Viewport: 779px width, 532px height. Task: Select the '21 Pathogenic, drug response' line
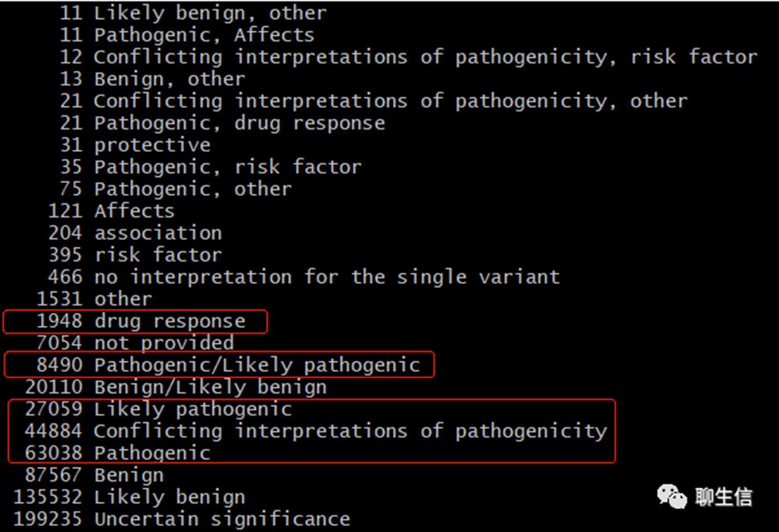click(x=222, y=123)
